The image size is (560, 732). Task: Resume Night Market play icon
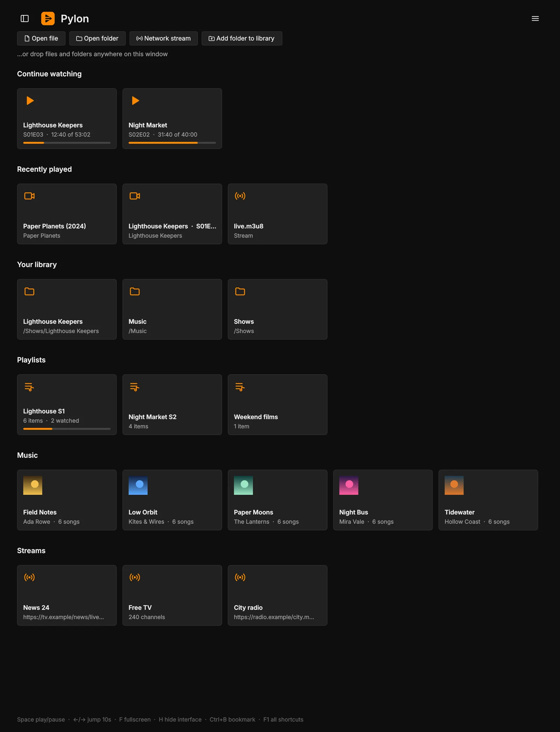pyautogui.click(x=135, y=101)
